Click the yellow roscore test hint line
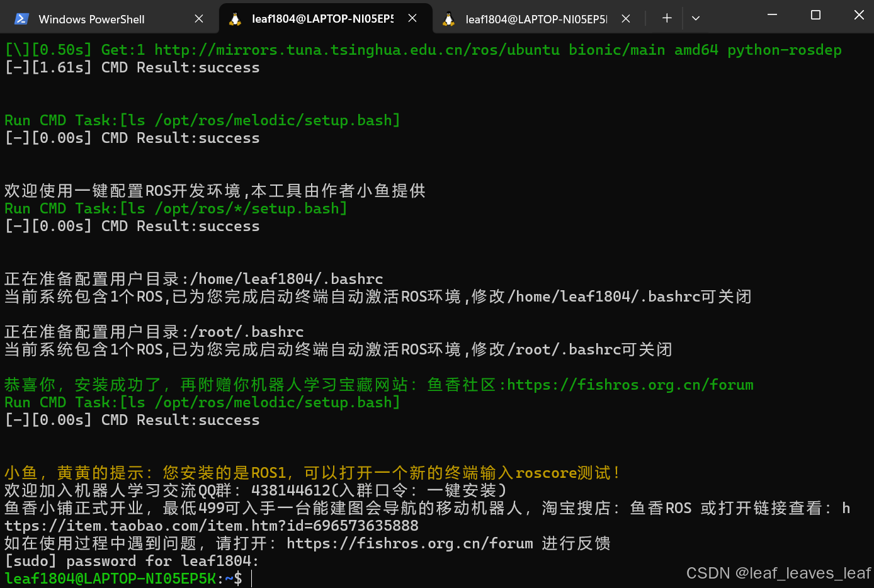This screenshot has width=874, height=588. point(312,473)
